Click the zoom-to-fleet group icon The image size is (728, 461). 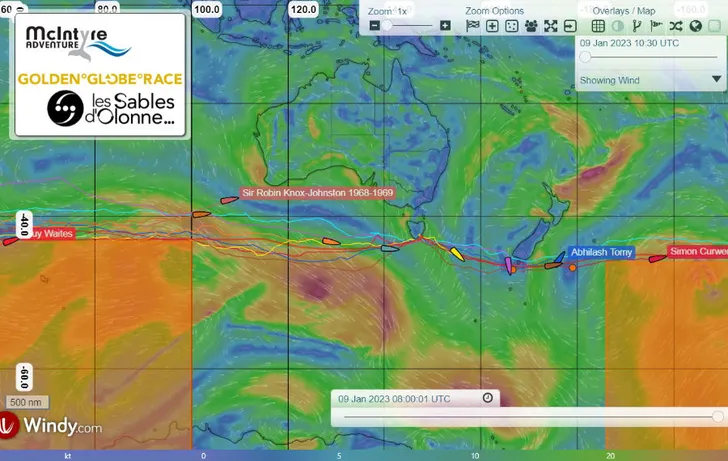point(531,25)
